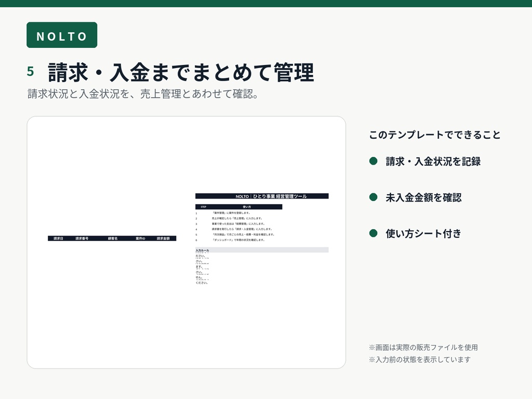The image size is (532, 399).
Task: Click the 使い方 column header
Action: [247, 207]
